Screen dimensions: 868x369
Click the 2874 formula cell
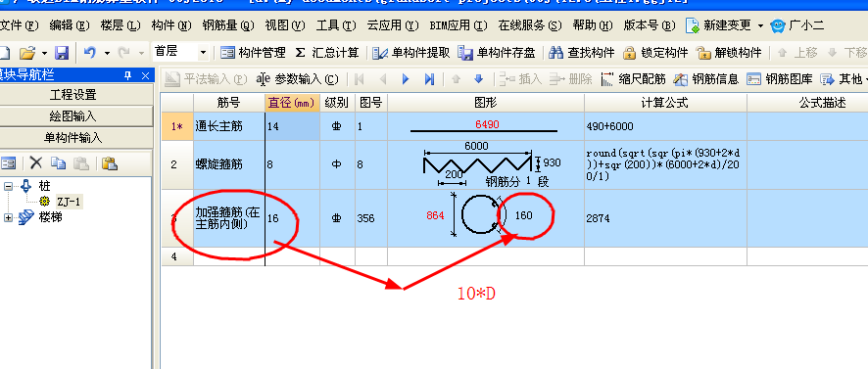pyautogui.click(x=665, y=218)
